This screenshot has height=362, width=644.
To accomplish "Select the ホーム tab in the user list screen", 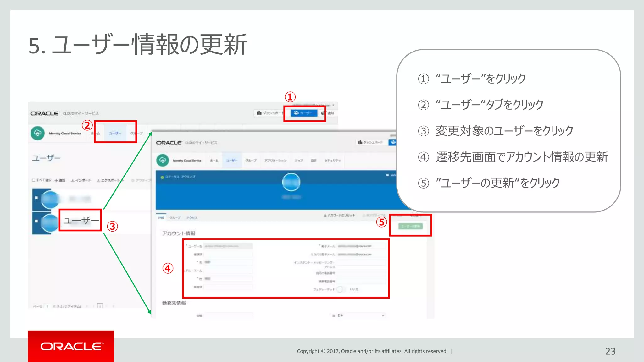I will [x=95, y=133].
